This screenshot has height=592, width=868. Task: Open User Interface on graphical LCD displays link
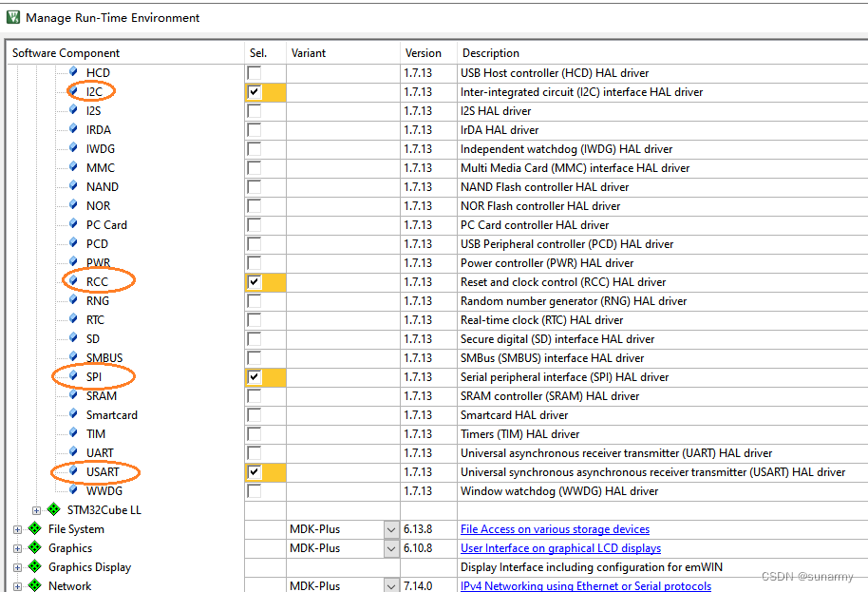coord(560,548)
